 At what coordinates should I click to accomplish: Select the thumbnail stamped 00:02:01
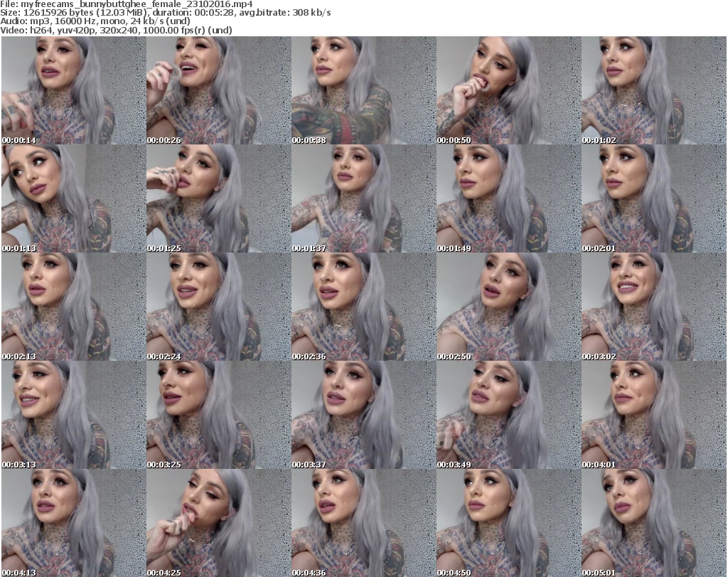tap(654, 198)
